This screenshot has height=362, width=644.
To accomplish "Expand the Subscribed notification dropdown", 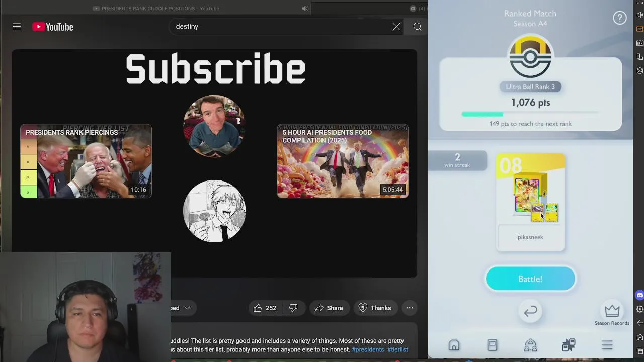I will (x=187, y=308).
